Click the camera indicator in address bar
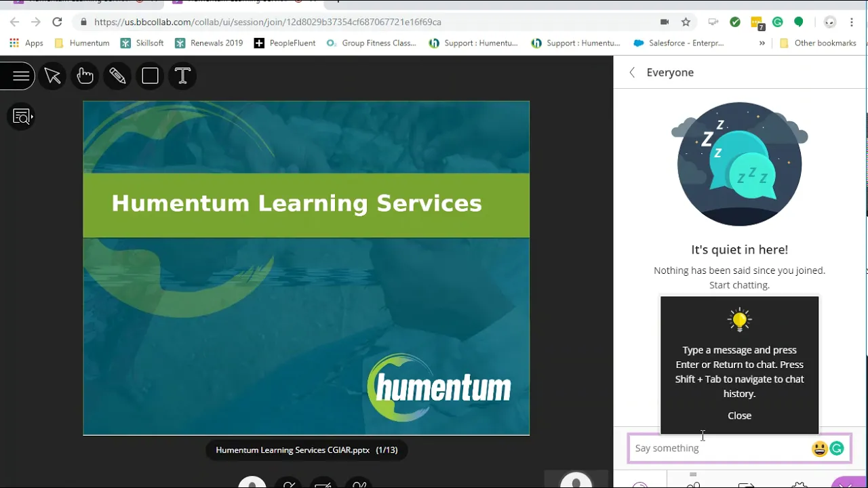Screen dimensions: 868x488 [665, 22]
